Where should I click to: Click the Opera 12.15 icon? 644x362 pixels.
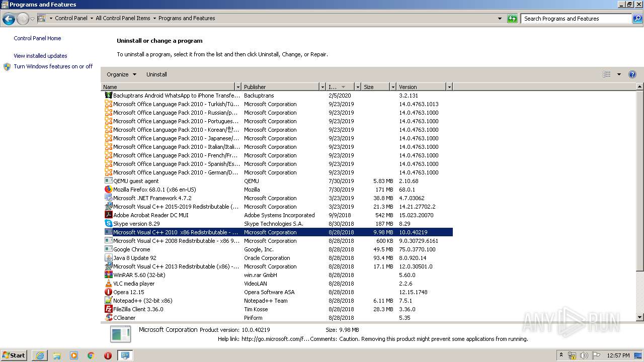108,292
